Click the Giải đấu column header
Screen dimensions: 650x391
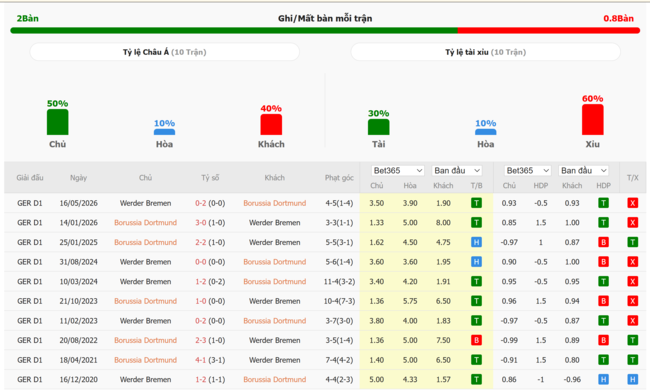(30, 177)
